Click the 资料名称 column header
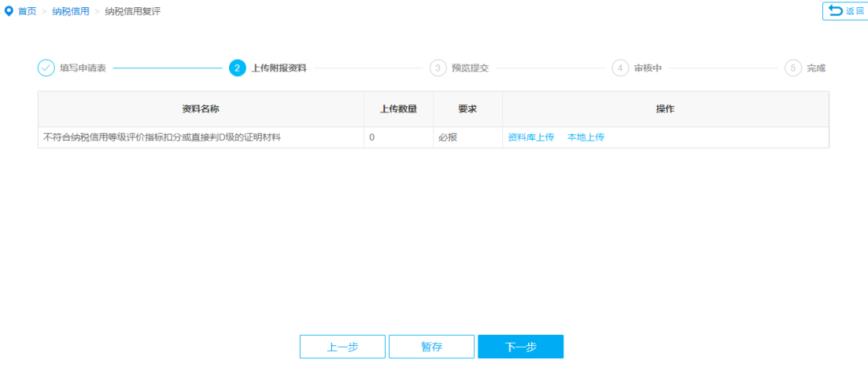 [x=201, y=109]
